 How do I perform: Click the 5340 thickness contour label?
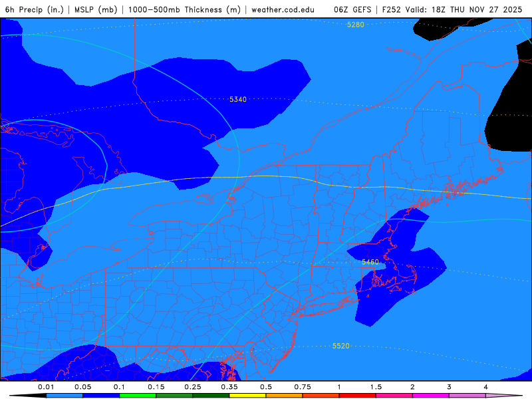click(x=238, y=99)
